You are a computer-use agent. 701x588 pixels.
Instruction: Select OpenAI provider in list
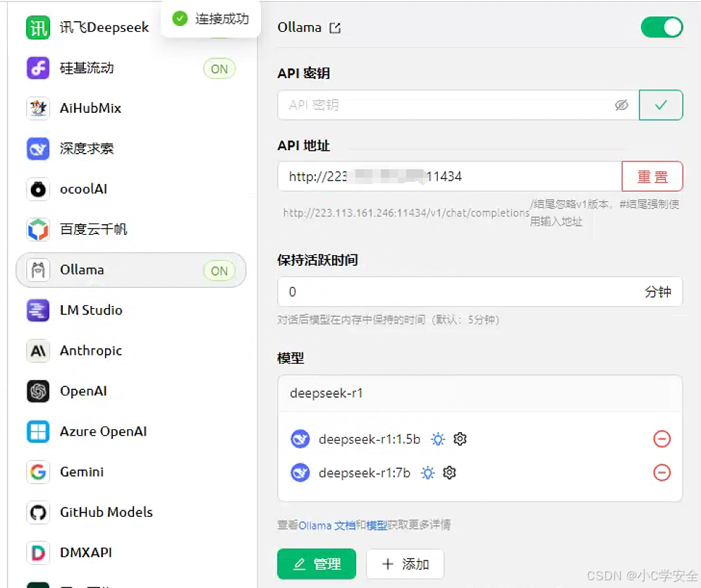pyautogui.click(x=131, y=391)
